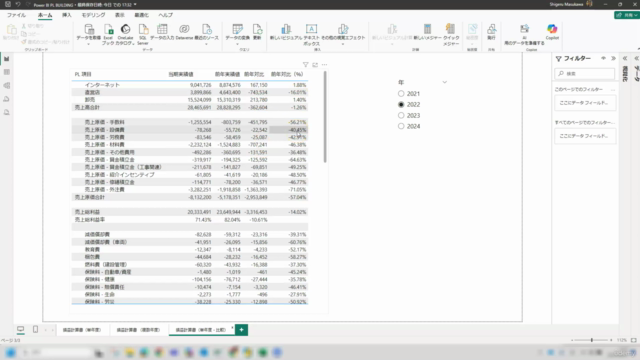640x360 pixels.
Task: Click the page-level filter drop field area
Action: click(584, 103)
